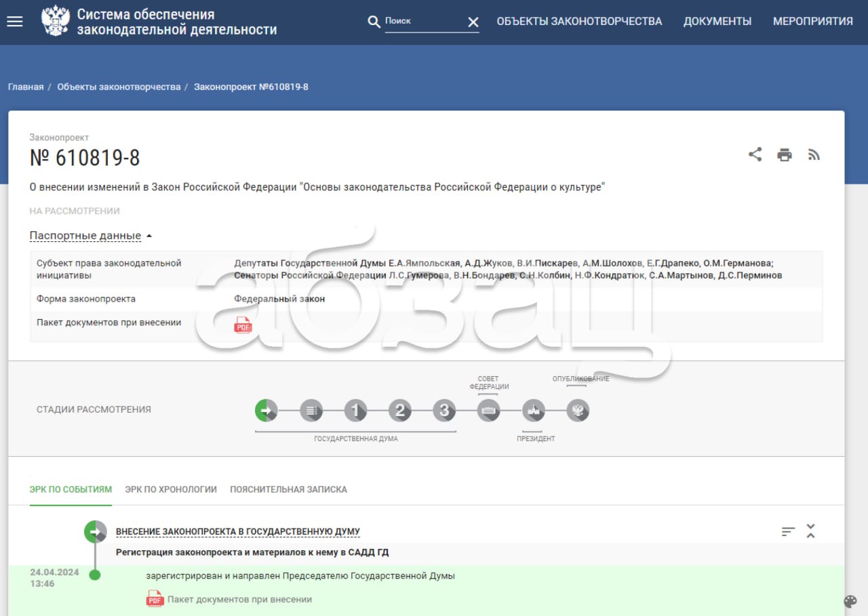
Task: Open the hamburger navigation menu
Action: (x=14, y=21)
